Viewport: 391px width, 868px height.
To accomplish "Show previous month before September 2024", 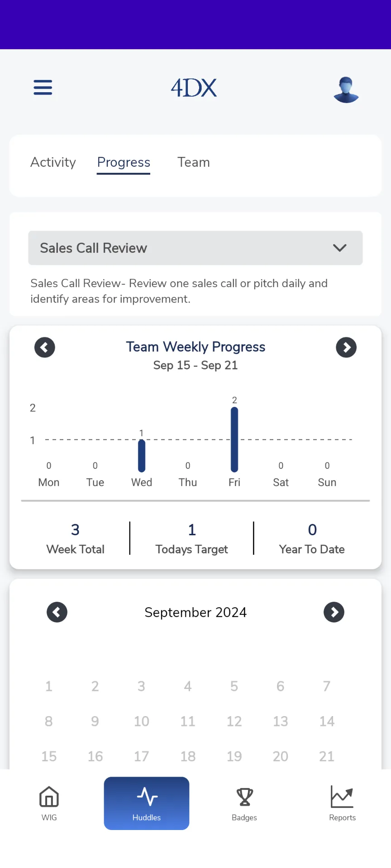I will [x=57, y=612].
